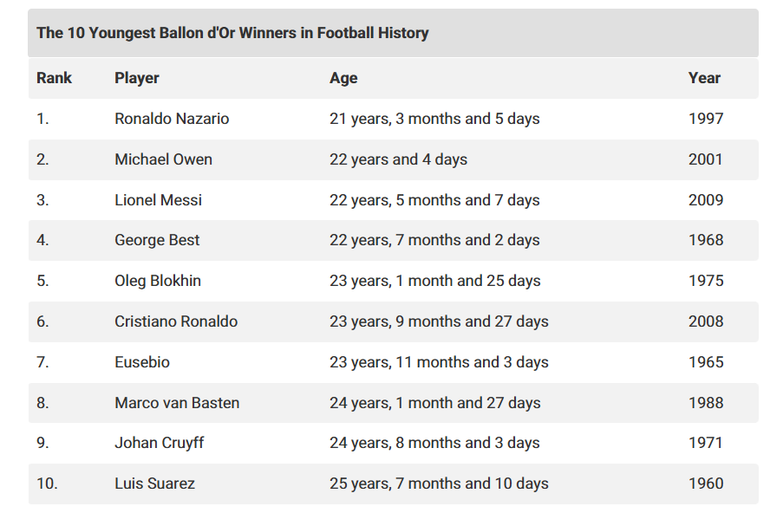Screen dimensions: 770x513
Task: Click on Luis Suarez's name
Action: pos(155,484)
